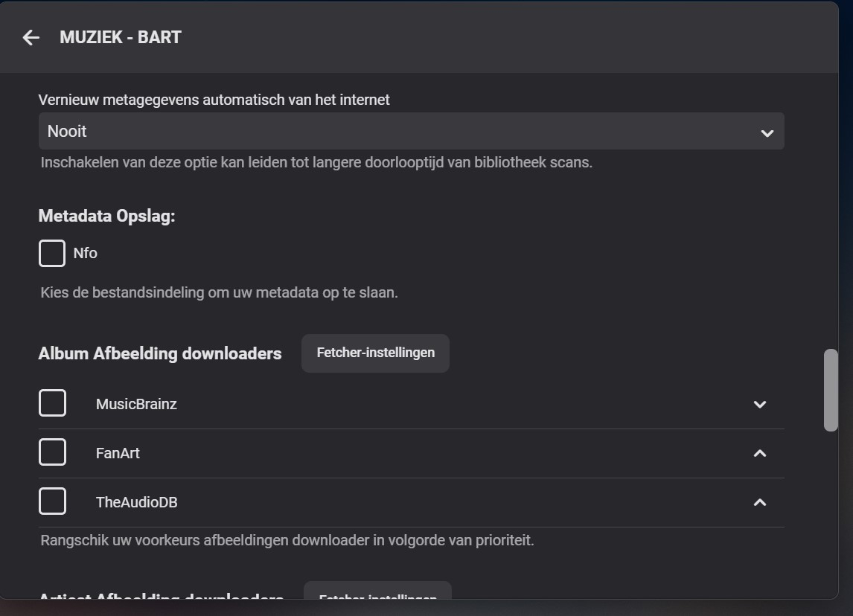Go back using the arrow icon
The width and height of the screenshot is (853, 616).
tap(31, 37)
